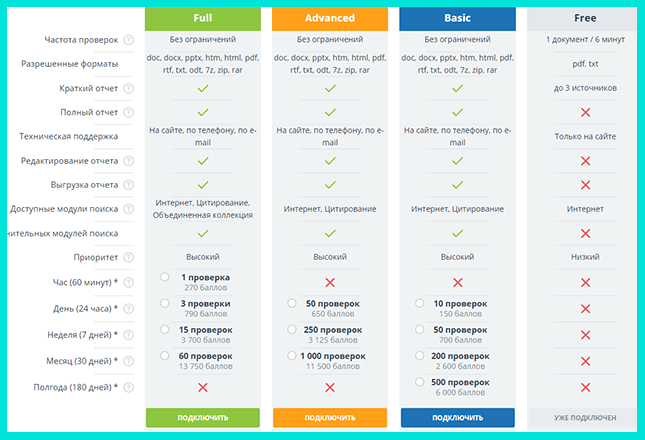The image size is (645, 440).
Task: Select Basic 500 проверок 6 000 баллов
Action: click(x=419, y=382)
